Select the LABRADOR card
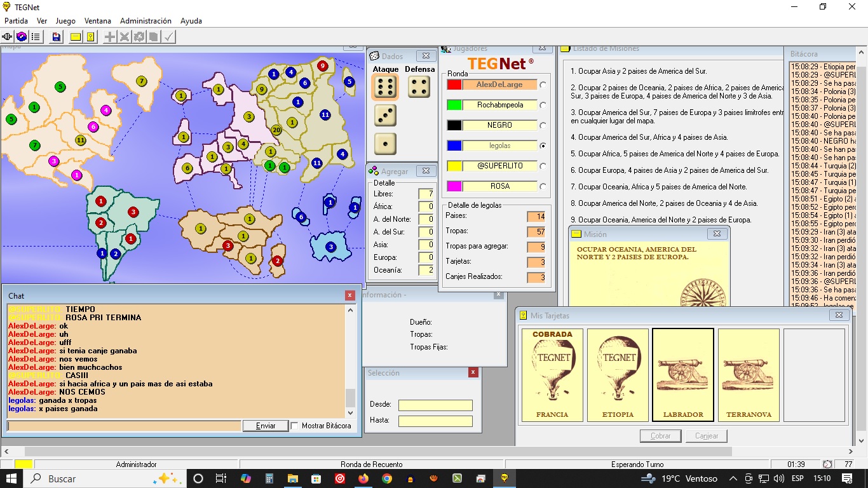 click(683, 375)
